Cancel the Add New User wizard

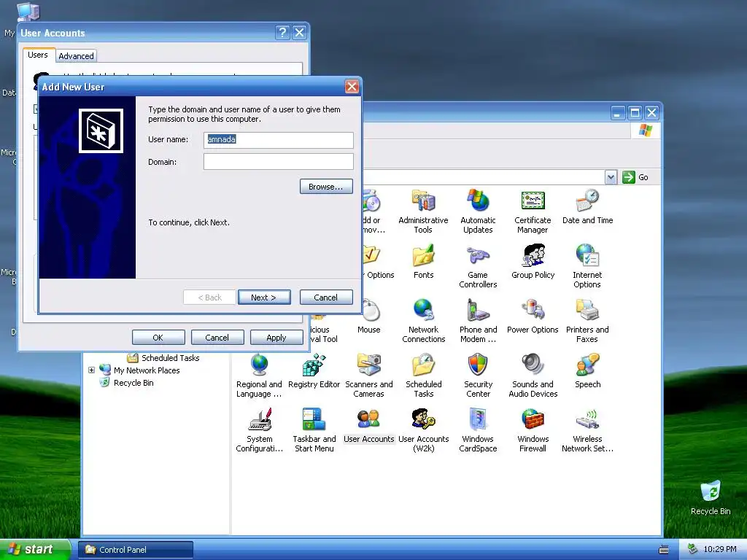point(326,297)
